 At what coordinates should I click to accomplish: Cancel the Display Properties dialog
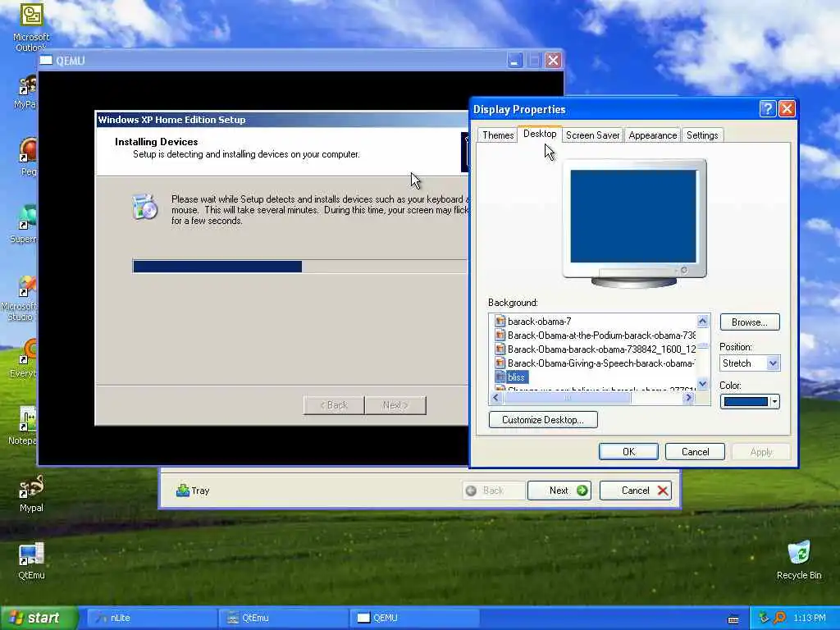click(695, 452)
